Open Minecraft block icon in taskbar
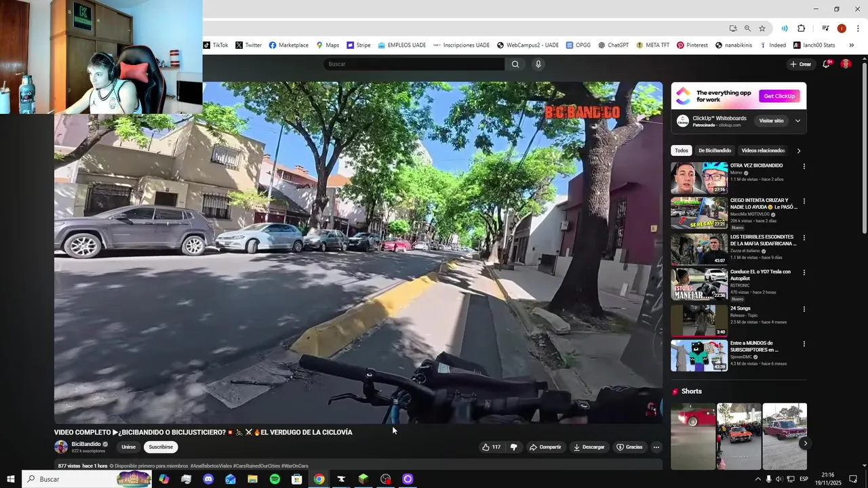This screenshot has height=488, width=868. pyautogui.click(x=363, y=479)
